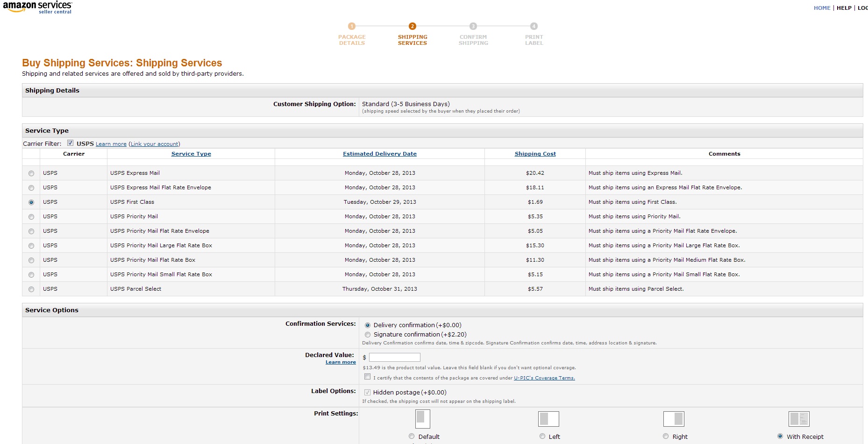This screenshot has width=868, height=444.
Task: Select USPS Express Mail Flat Rate Envelope radio
Action: pos(31,188)
